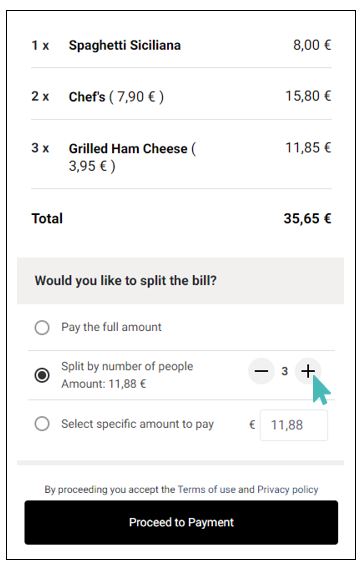Screen dimensions: 363x573
Task: Click the specific amount input field
Action: click(294, 425)
